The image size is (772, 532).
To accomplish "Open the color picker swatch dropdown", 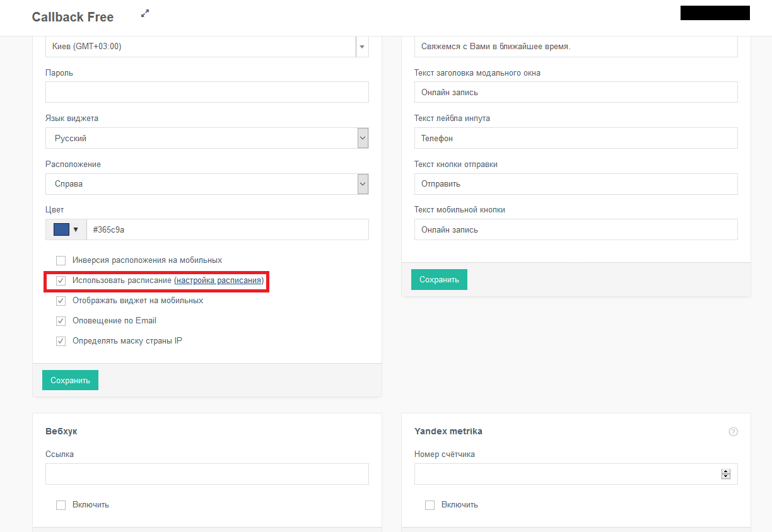I will (66, 229).
